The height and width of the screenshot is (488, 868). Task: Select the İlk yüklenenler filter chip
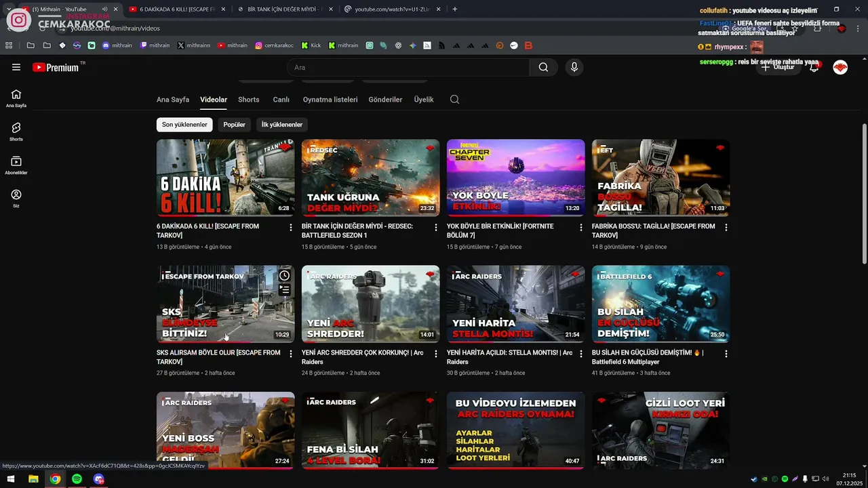coord(282,125)
